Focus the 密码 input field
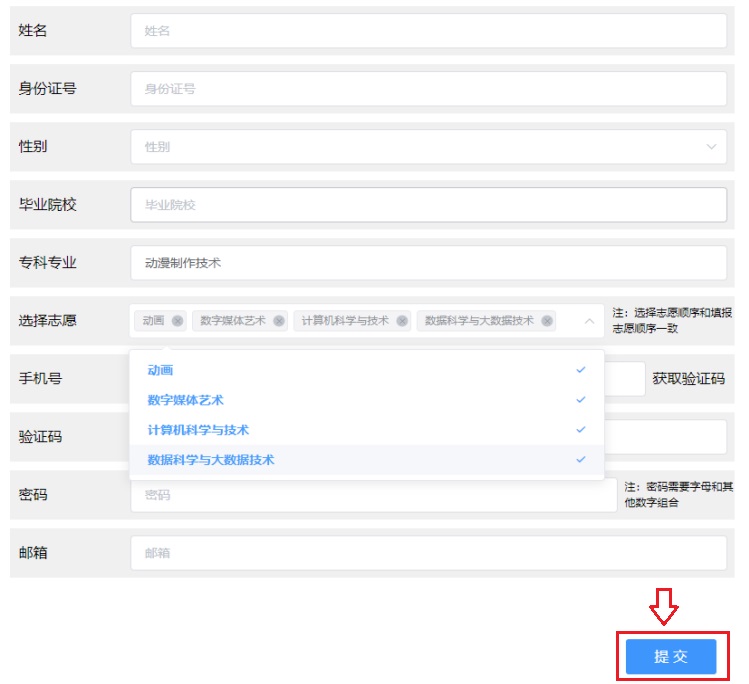The height and width of the screenshot is (684, 749). pyautogui.click(x=372, y=495)
